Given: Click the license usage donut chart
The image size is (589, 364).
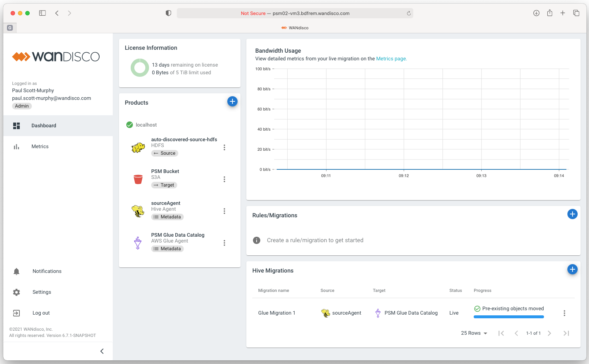Looking at the screenshot, I should [x=140, y=68].
